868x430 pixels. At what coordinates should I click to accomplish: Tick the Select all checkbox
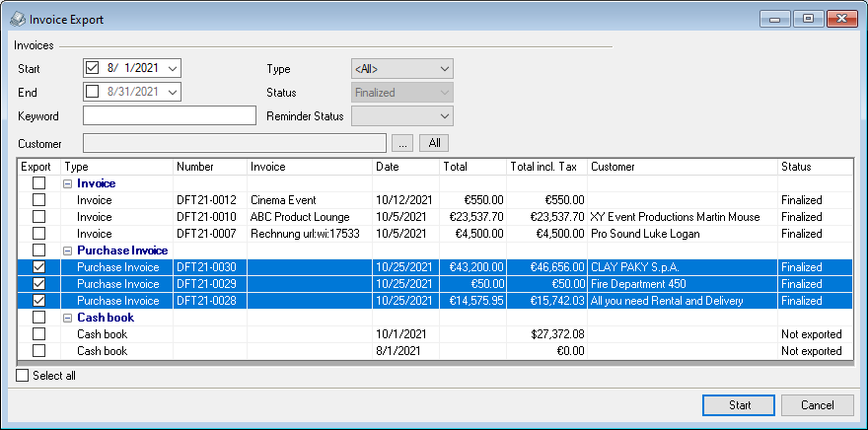coord(24,376)
